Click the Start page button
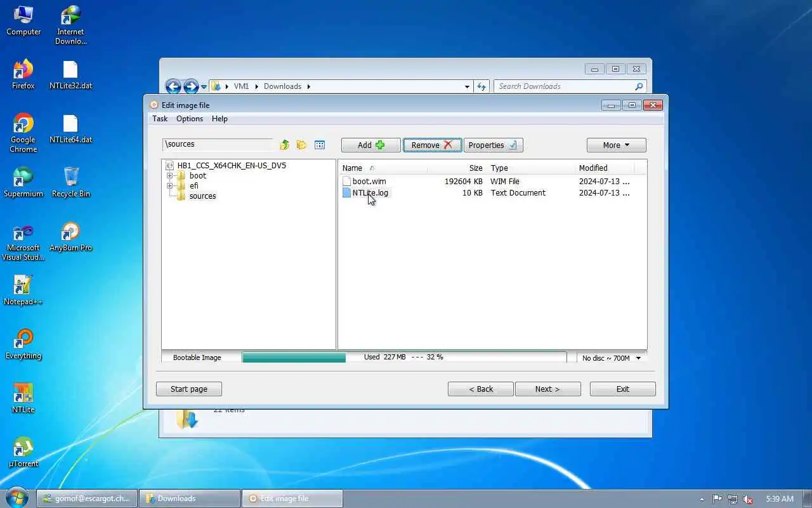The image size is (812, 508). coord(189,389)
